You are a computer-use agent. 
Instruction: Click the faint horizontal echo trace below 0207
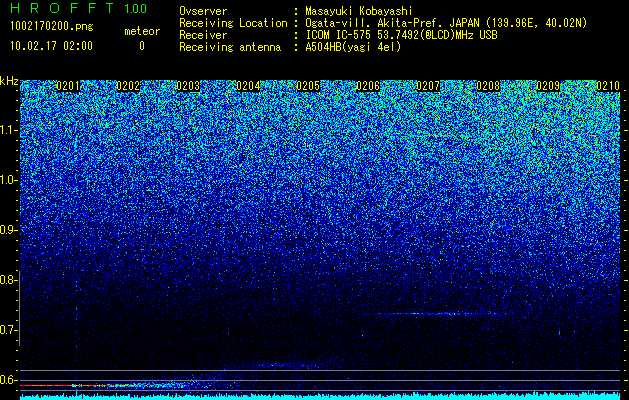click(441, 314)
